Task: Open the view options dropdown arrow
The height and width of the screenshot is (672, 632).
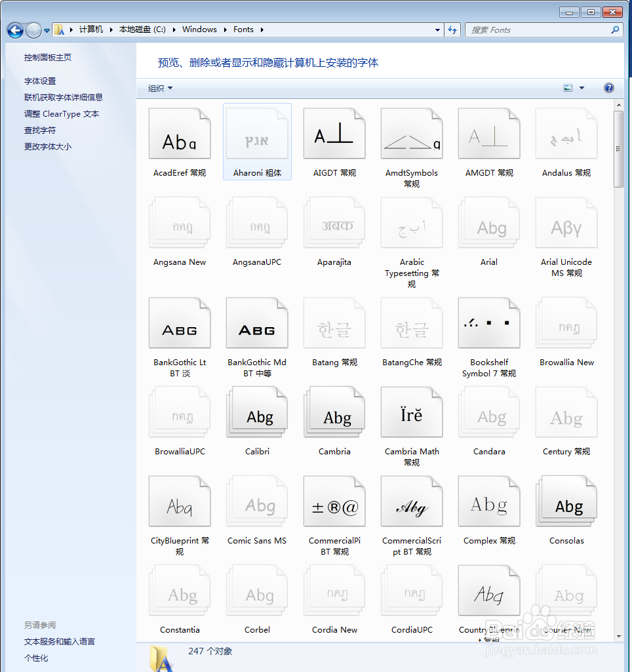Action: tap(582, 88)
